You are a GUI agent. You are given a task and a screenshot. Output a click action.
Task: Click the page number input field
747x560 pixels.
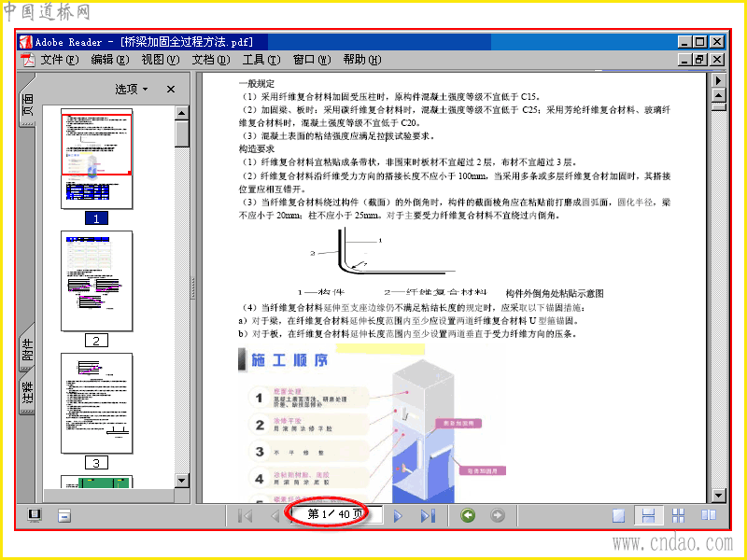[335, 514]
